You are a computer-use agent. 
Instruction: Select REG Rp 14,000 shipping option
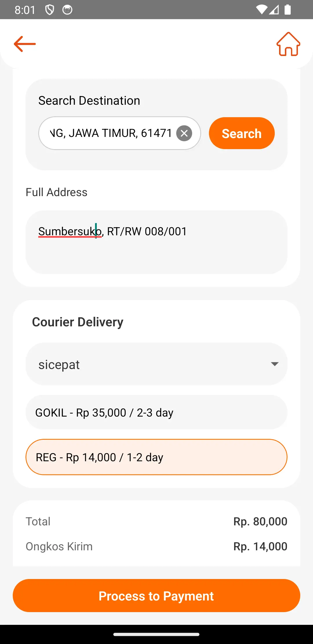pos(156,457)
